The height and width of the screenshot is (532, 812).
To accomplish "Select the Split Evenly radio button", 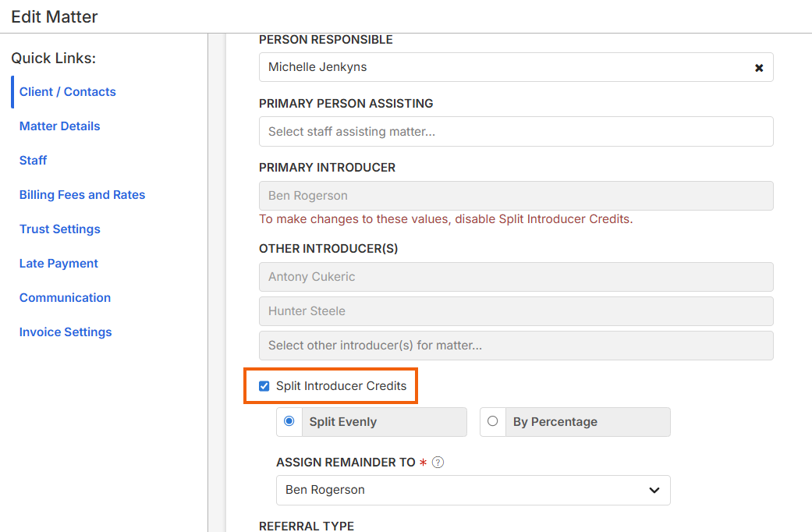I will pos(289,421).
